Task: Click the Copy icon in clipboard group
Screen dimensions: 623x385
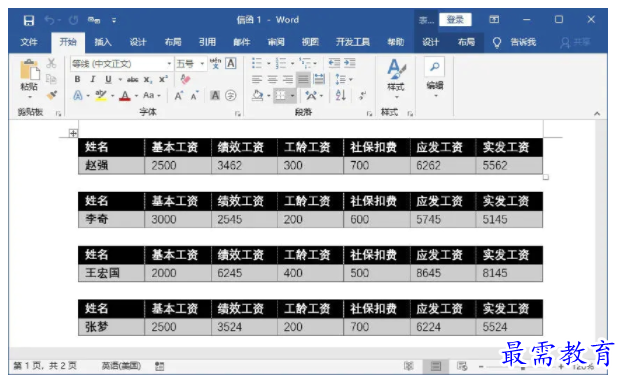Action: coord(51,79)
